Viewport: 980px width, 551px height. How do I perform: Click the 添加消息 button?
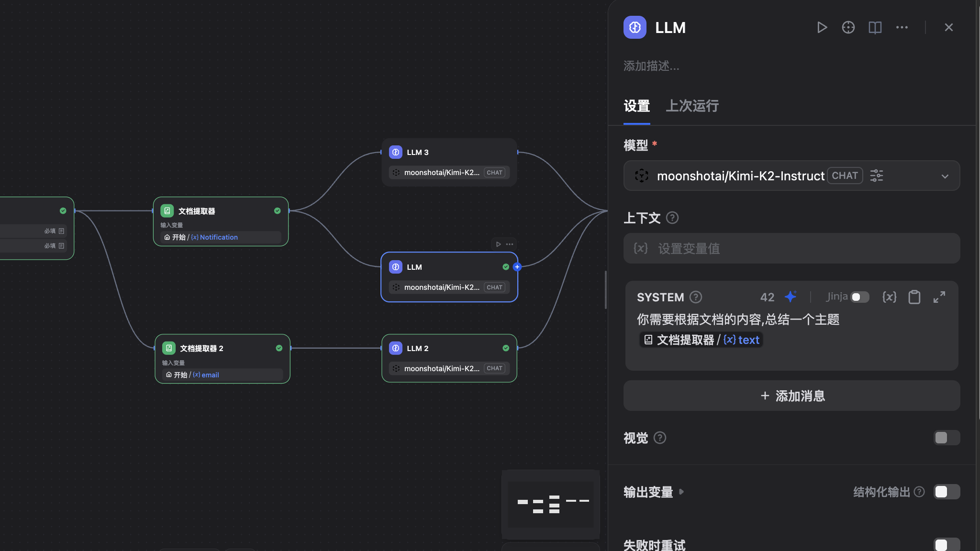(x=791, y=396)
